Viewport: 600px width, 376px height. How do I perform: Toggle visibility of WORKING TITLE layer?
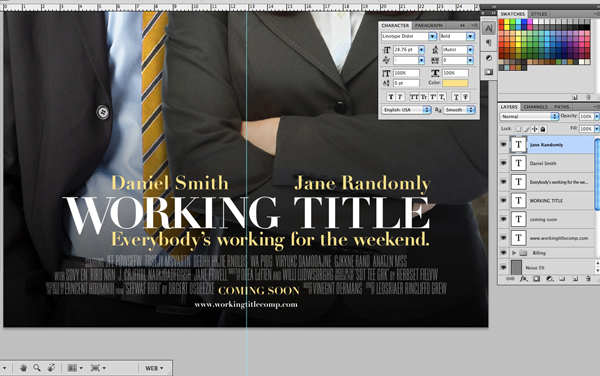[504, 200]
